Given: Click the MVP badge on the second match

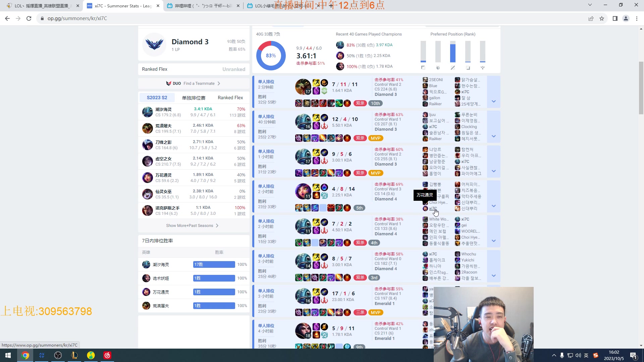Looking at the screenshot, I should (x=375, y=138).
